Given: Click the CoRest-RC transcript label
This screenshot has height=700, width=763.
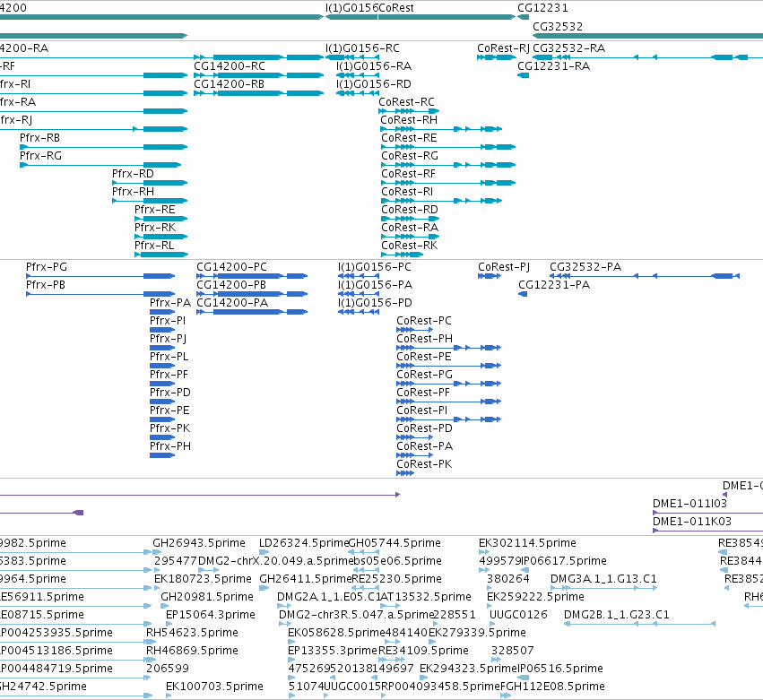Looking at the screenshot, I should coord(406,102).
